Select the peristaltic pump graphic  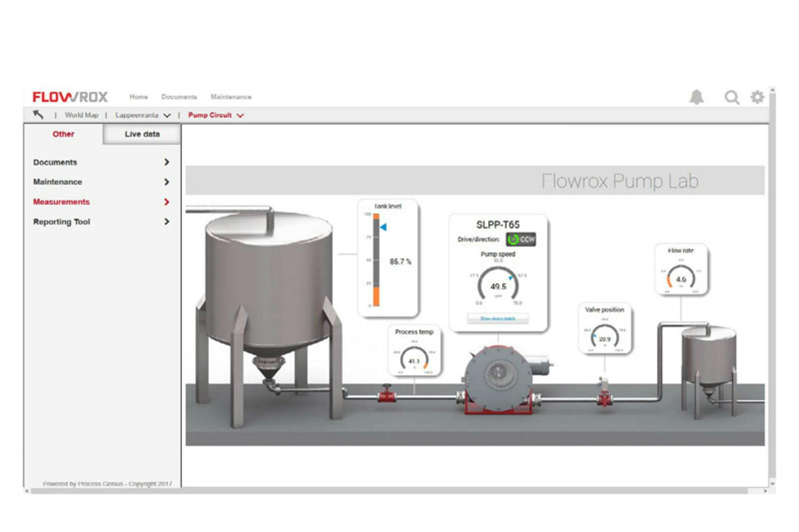coord(498,379)
